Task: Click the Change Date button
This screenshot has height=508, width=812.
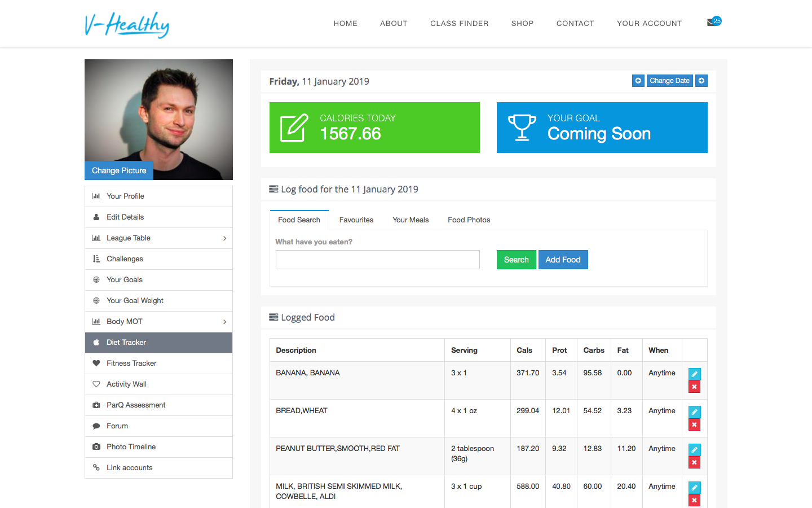Action: click(670, 81)
